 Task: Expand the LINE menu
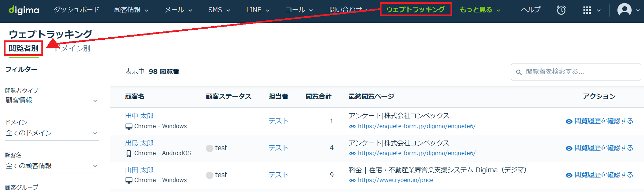(258, 10)
